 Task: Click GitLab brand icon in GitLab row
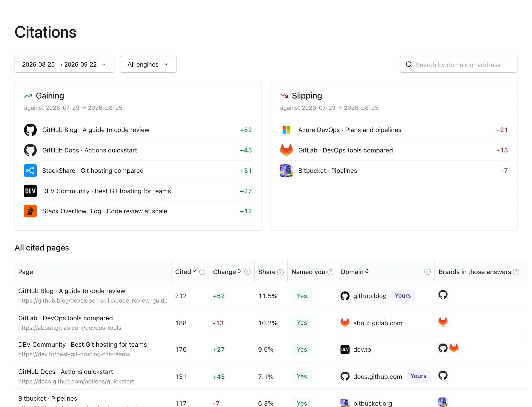click(x=443, y=321)
